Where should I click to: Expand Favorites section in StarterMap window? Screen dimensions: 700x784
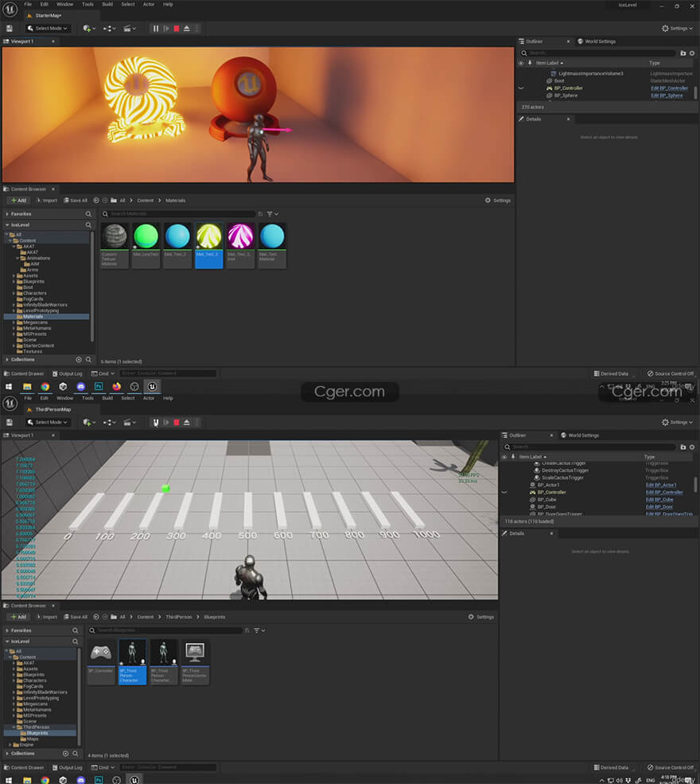click(7, 214)
